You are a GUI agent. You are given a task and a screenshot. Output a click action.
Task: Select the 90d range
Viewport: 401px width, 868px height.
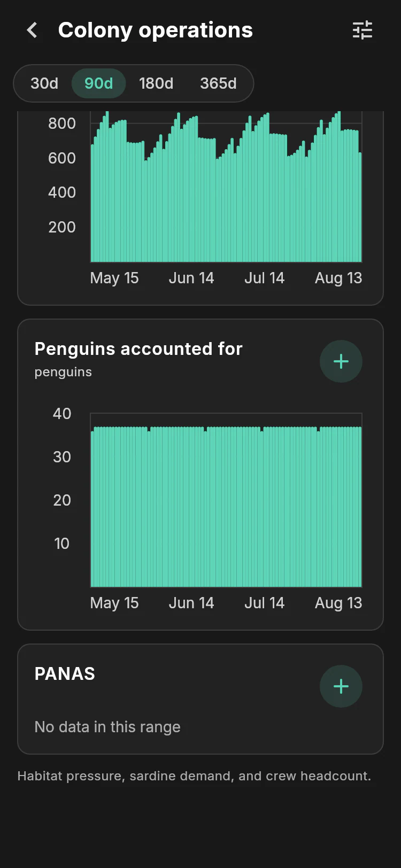99,83
